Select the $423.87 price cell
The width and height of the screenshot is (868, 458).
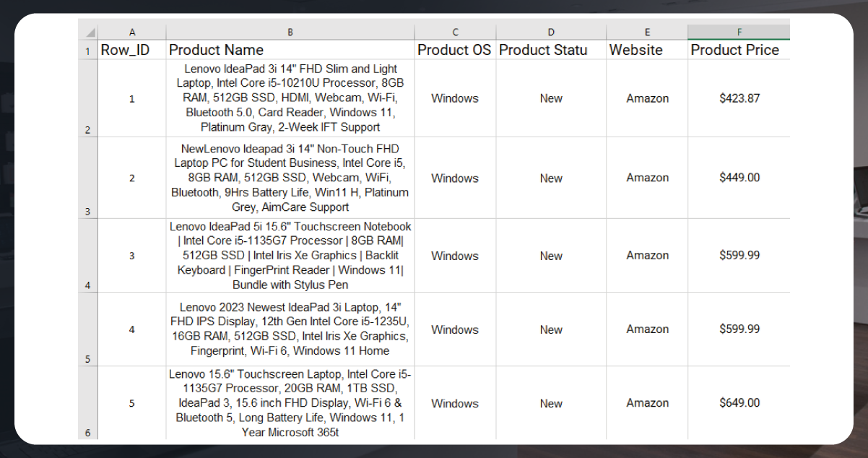[x=739, y=98]
